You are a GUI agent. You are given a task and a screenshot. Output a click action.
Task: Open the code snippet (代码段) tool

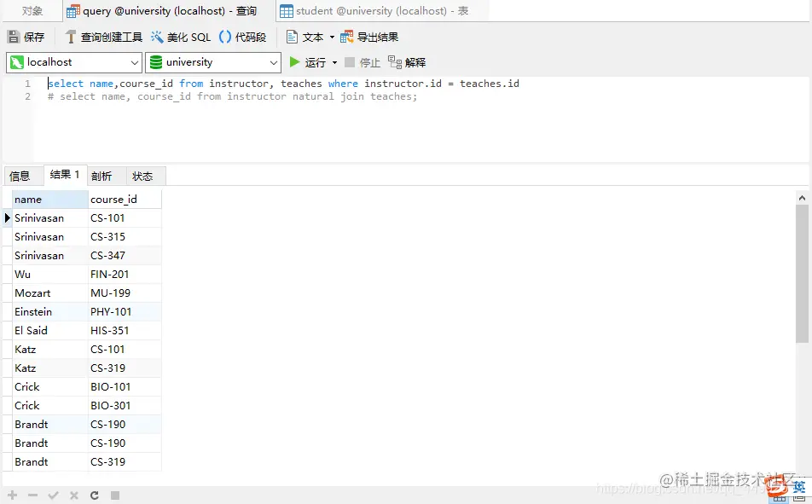click(242, 37)
